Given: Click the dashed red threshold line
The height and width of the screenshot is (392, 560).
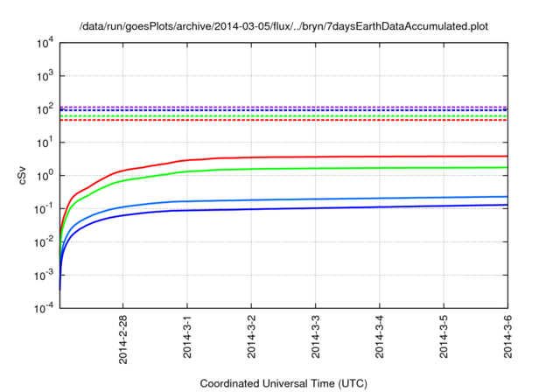Looking at the screenshot, I should 283,120.
